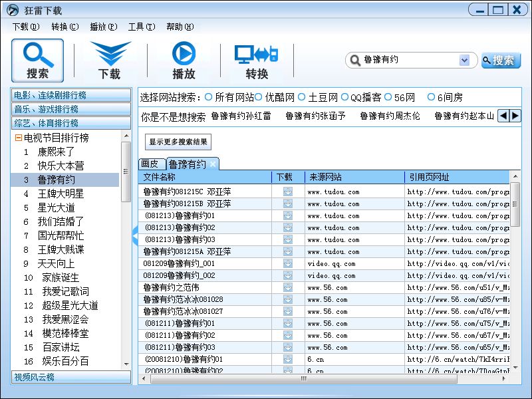Click the results horizontal scrollbar thumb
The height and width of the screenshot is (399, 532).
[304, 378]
